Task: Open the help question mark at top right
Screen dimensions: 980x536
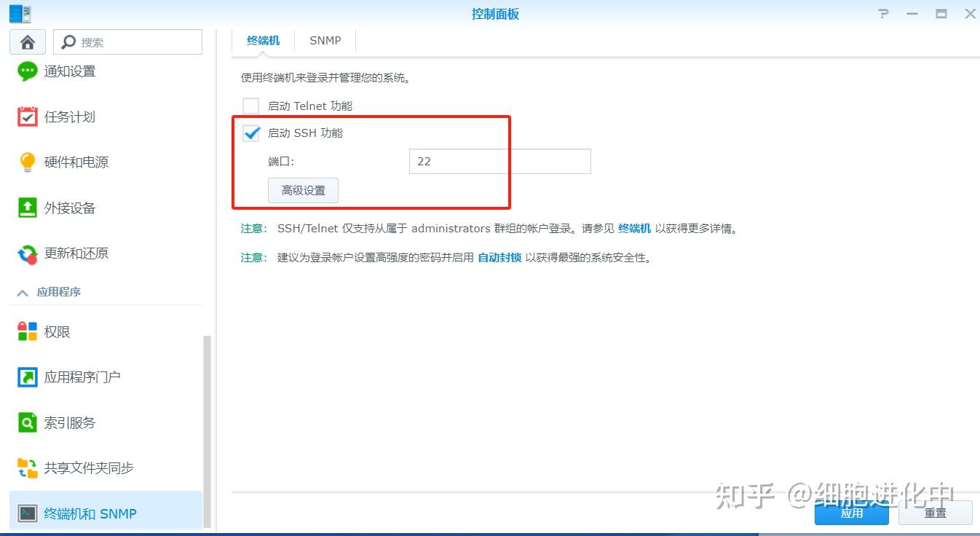Action: pyautogui.click(x=882, y=13)
